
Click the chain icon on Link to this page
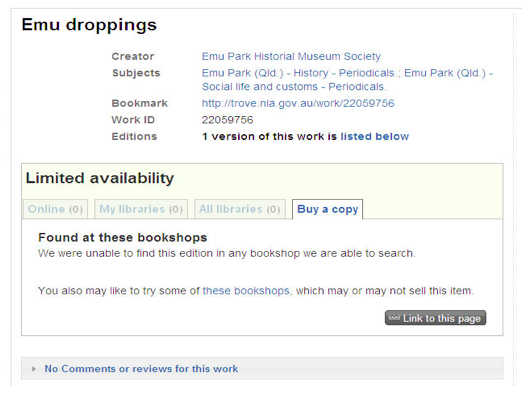pos(394,317)
